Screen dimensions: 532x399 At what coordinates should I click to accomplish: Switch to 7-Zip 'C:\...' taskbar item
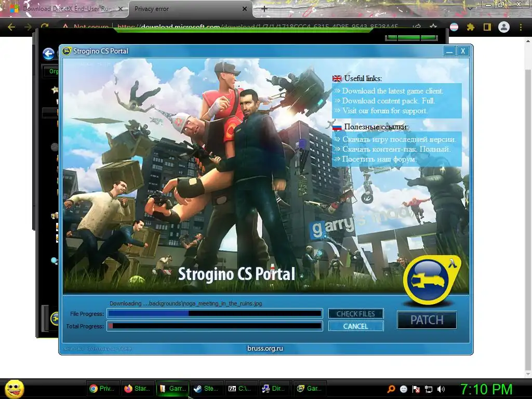[x=241, y=389]
